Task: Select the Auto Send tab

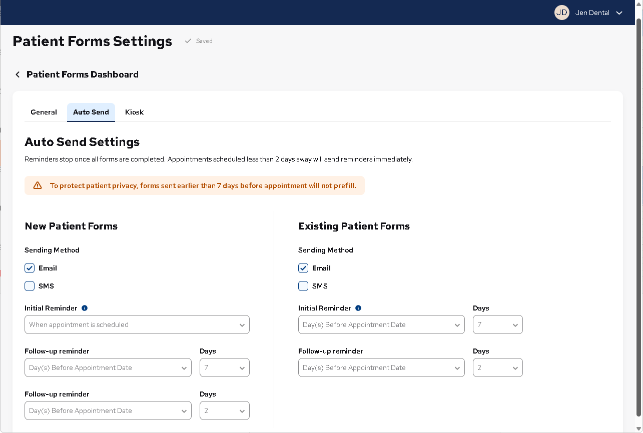Action: tap(91, 112)
